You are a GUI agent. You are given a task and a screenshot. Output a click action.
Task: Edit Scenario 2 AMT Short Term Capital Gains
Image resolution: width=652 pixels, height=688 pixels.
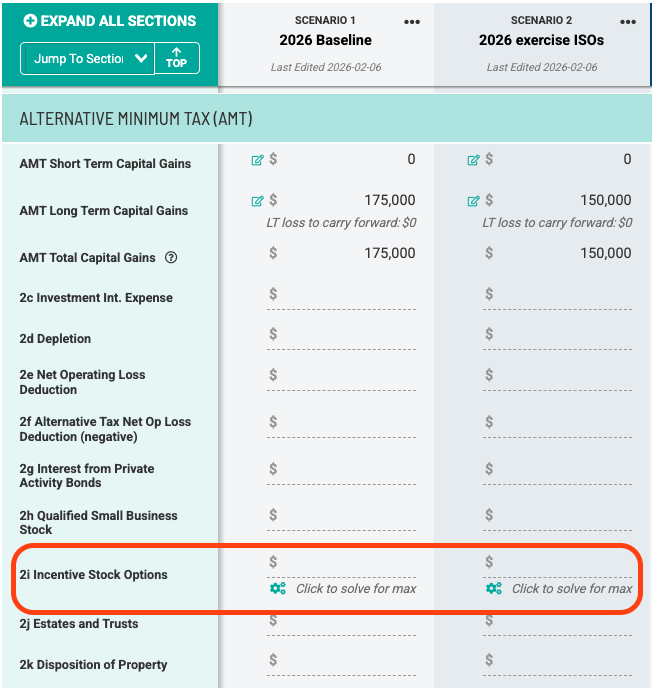474,159
